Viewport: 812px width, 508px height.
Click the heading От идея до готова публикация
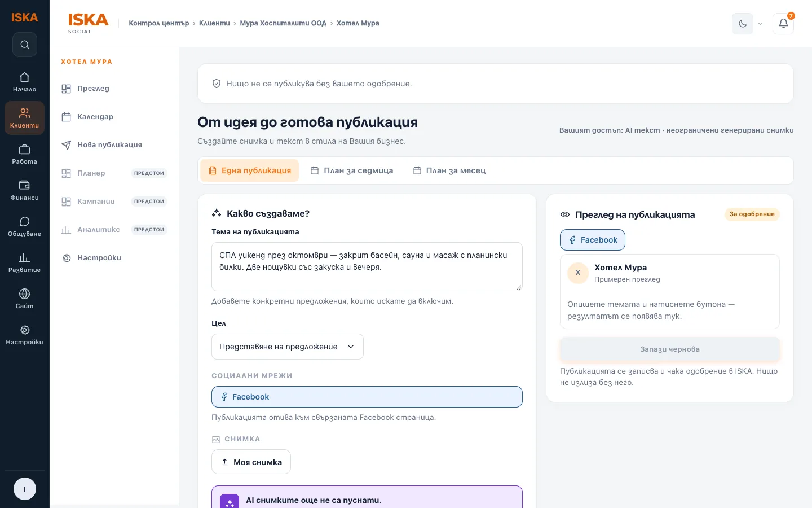pyautogui.click(x=308, y=122)
